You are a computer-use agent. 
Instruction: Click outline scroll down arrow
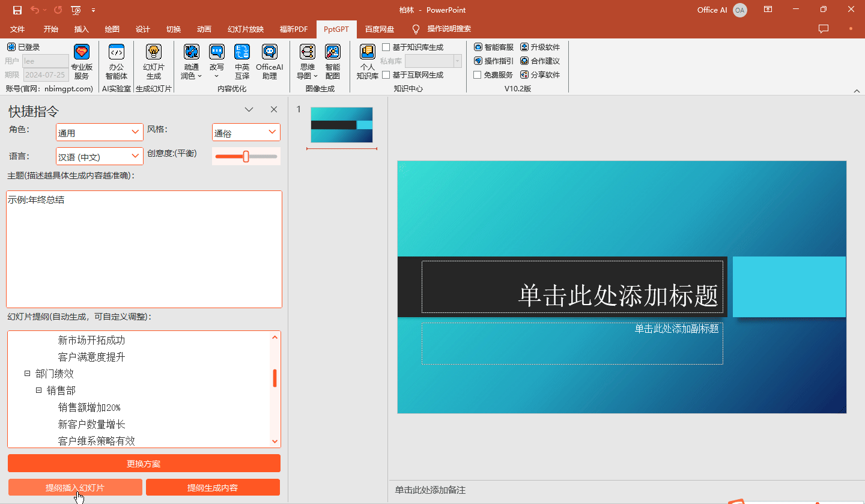[x=275, y=441]
